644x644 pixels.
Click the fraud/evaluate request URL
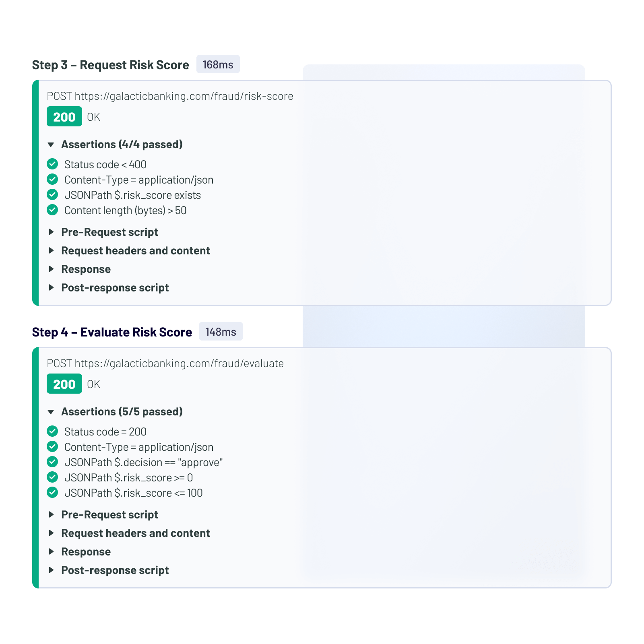point(179,363)
